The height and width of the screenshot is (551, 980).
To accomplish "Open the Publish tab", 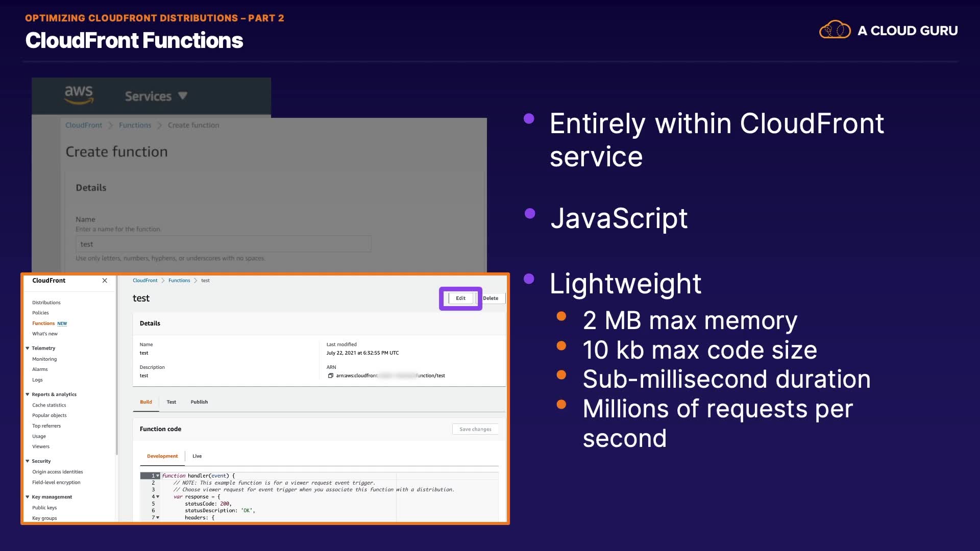I will click(199, 402).
